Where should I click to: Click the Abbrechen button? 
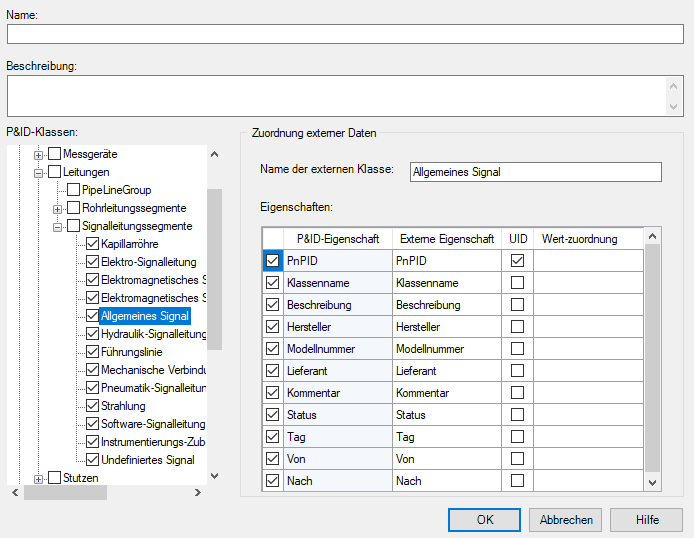566,519
